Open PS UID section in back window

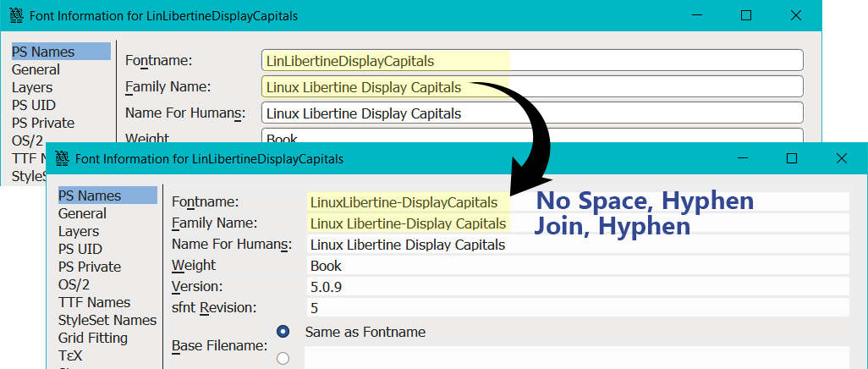pyautogui.click(x=34, y=105)
